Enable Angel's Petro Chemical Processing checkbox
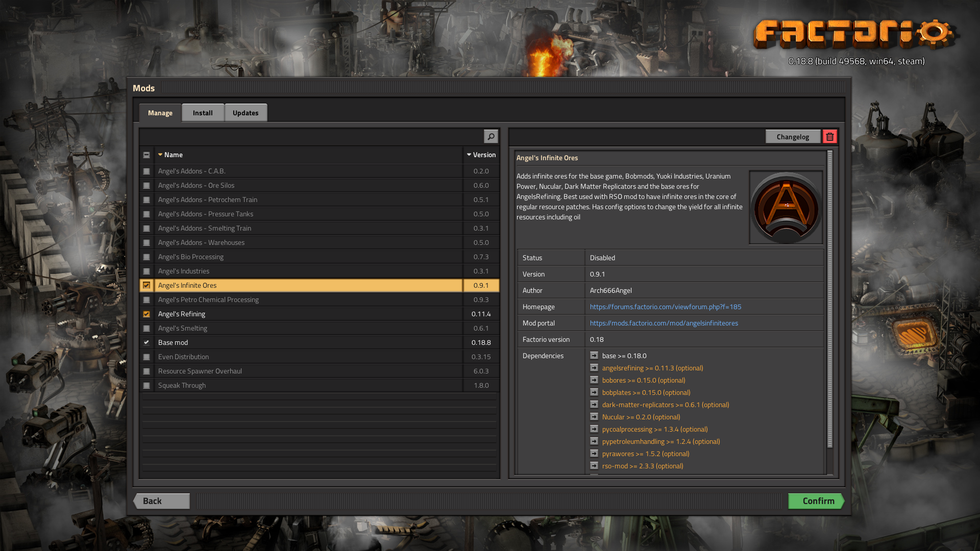 point(146,299)
